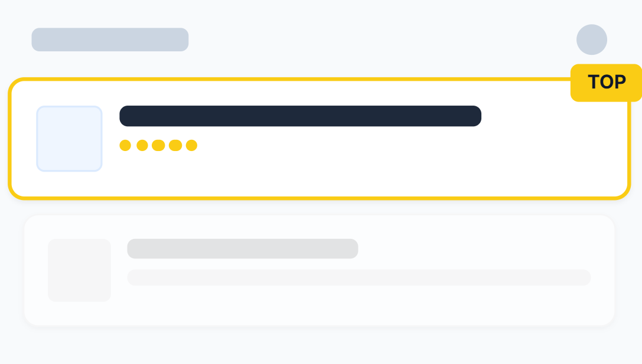Select the gray thumbnail in second card
Viewport: 642px width, 364px height.
coord(79,270)
